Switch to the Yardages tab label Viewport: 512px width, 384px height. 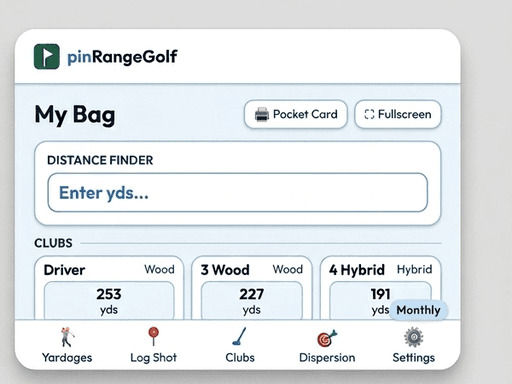click(x=67, y=358)
